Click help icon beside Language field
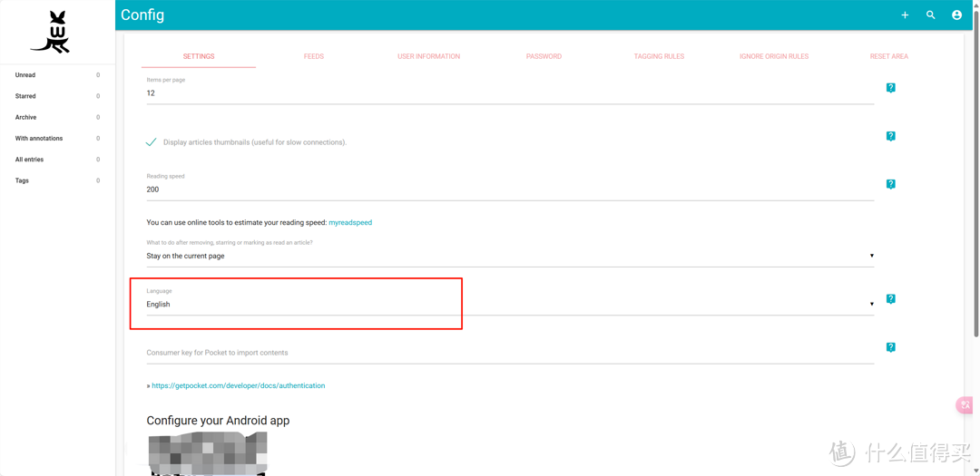The image size is (980, 476). point(890,299)
